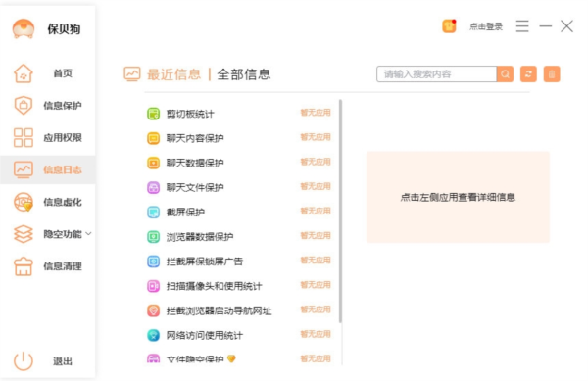Image resolution: width=588 pixels, height=381 pixels.
Task: Click the 点击左侧应用查看详细信息 text
Action: tap(458, 198)
